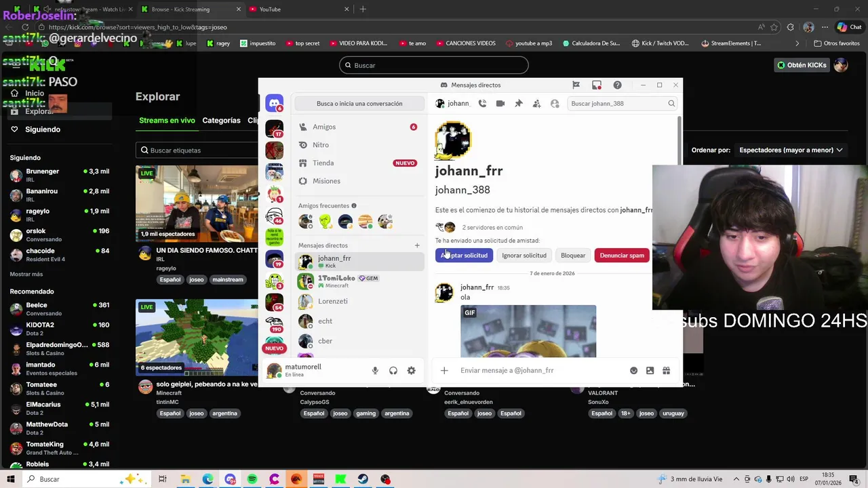The width and height of the screenshot is (868, 488).
Task: Switch to 'Streams en vivo' tab
Action: pyautogui.click(x=167, y=121)
